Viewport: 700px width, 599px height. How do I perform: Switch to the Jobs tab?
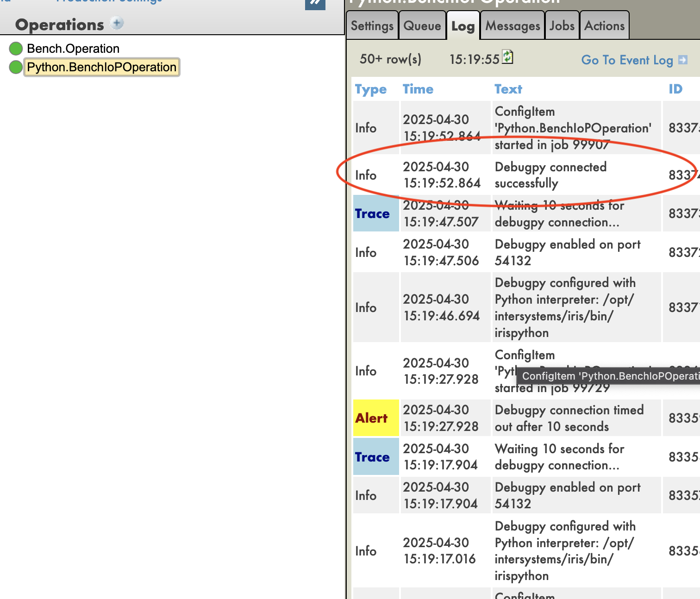click(562, 26)
